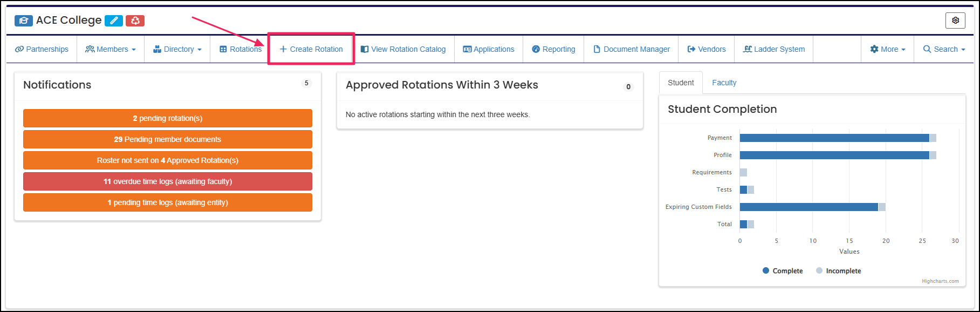Click the 29 Pending member documents notification

pos(168,139)
